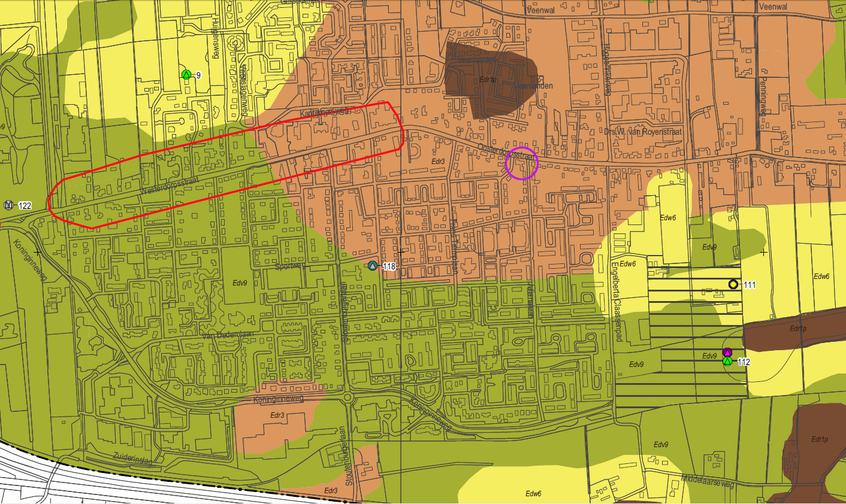Click the teal triangle marker 118
The image size is (846, 504).
373,266
